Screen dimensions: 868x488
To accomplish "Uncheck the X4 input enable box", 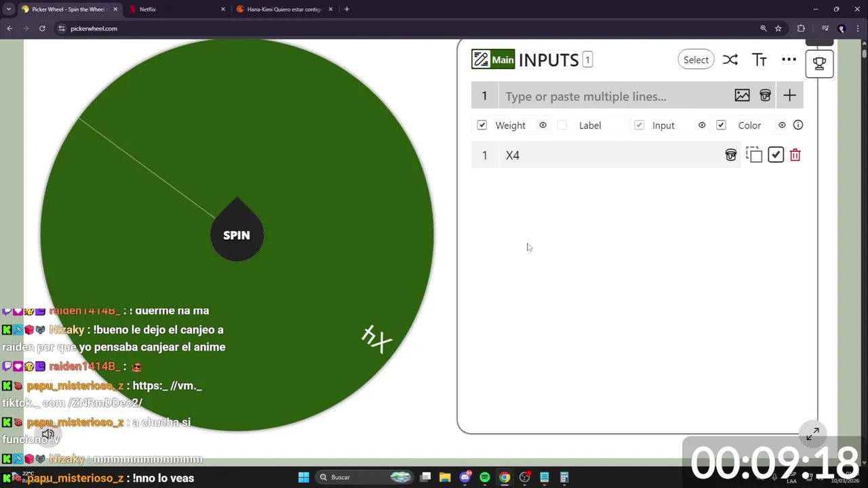I will (776, 155).
